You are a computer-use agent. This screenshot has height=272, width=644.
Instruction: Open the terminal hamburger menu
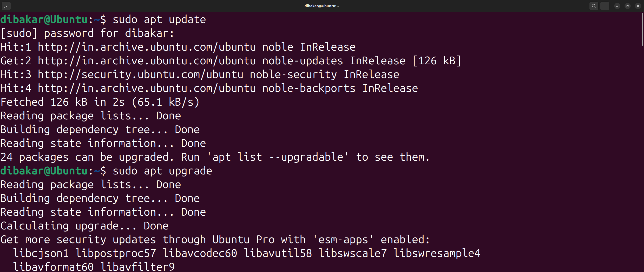tap(605, 6)
